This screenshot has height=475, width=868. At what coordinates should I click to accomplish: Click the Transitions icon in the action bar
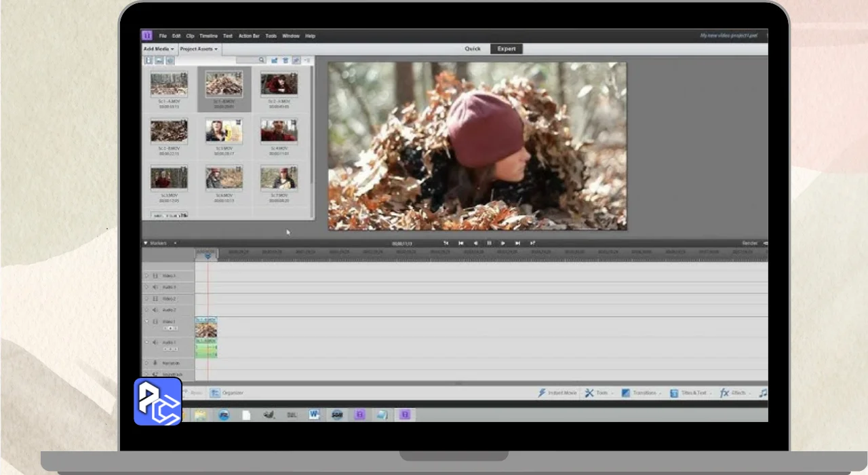tap(626, 393)
